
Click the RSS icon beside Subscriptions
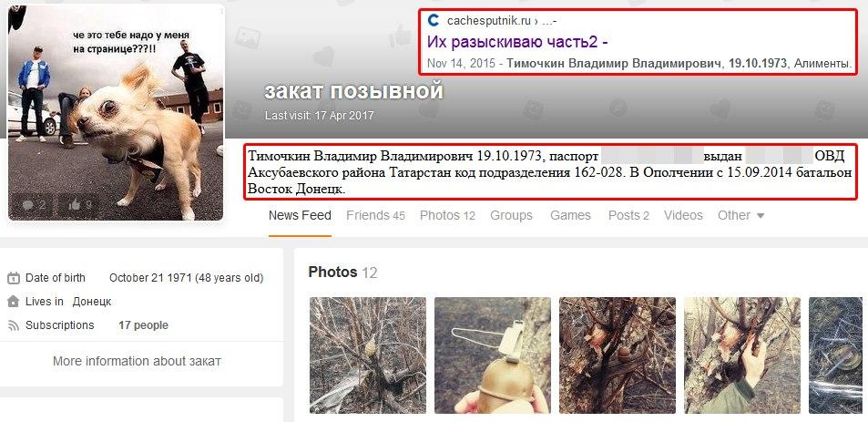tap(14, 325)
